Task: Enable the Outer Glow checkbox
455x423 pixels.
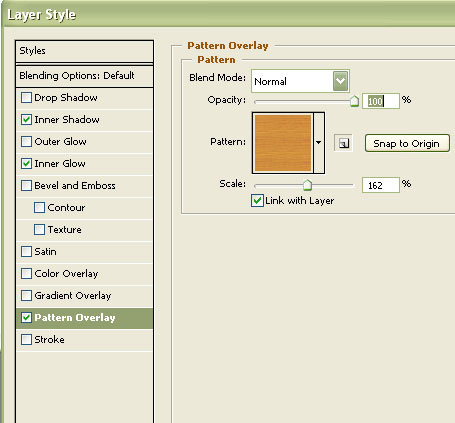Action: (26, 142)
